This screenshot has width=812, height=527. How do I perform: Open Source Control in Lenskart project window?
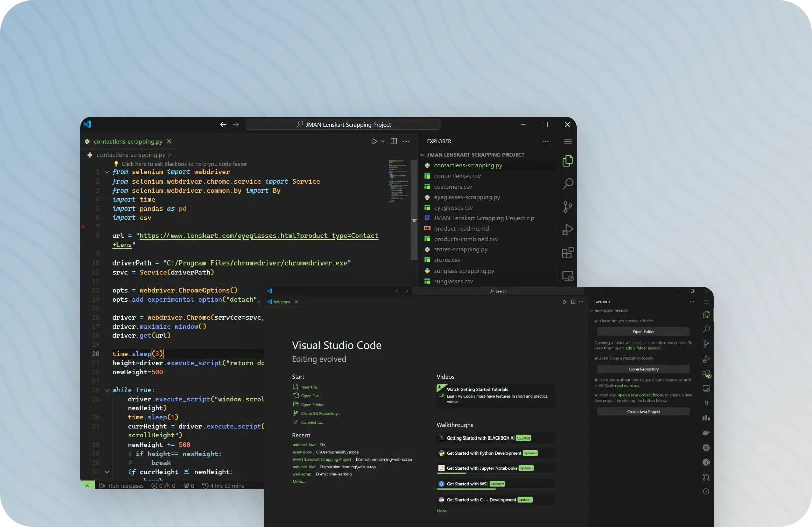tap(568, 207)
